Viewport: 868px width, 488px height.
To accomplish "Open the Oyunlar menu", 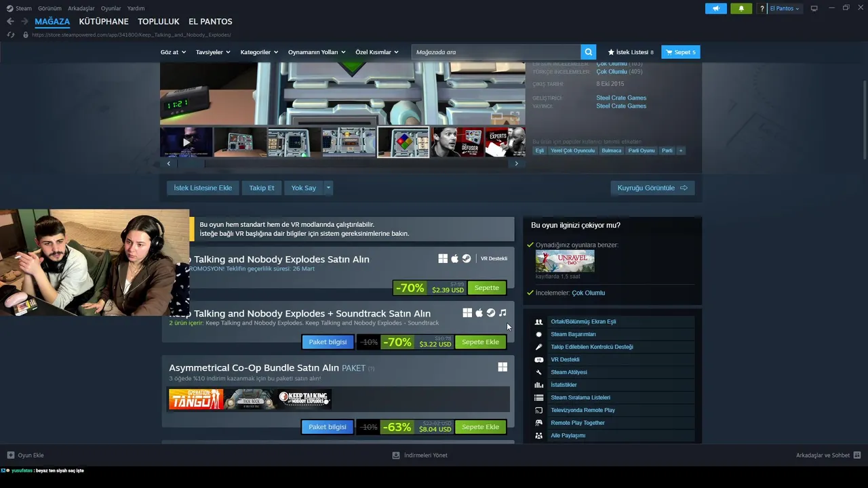I will click(111, 8).
